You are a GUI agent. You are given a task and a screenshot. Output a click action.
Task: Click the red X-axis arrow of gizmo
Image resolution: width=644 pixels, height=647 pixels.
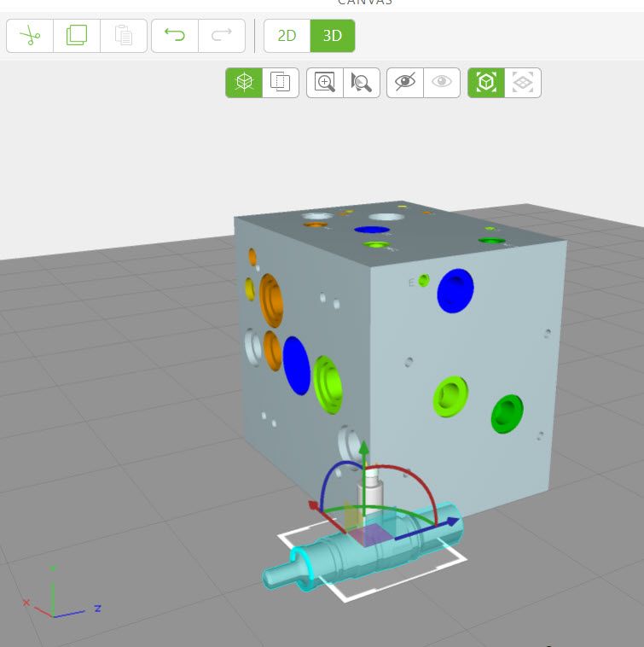(x=315, y=506)
